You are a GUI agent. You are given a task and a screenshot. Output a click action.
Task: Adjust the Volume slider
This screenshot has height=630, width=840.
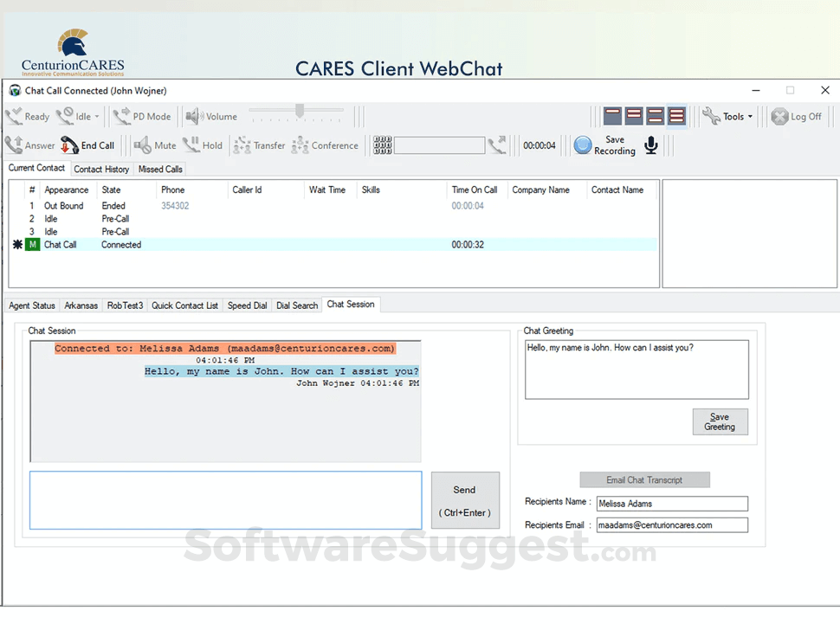[298, 112]
